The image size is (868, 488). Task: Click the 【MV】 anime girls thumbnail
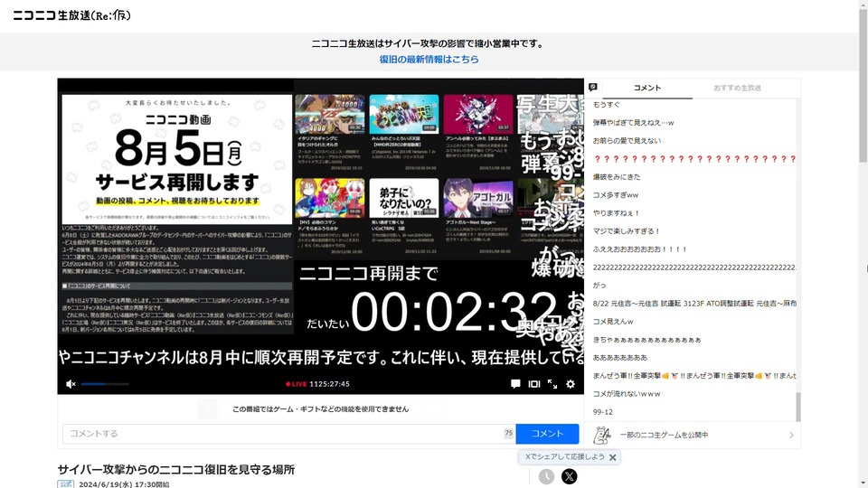pos(330,198)
